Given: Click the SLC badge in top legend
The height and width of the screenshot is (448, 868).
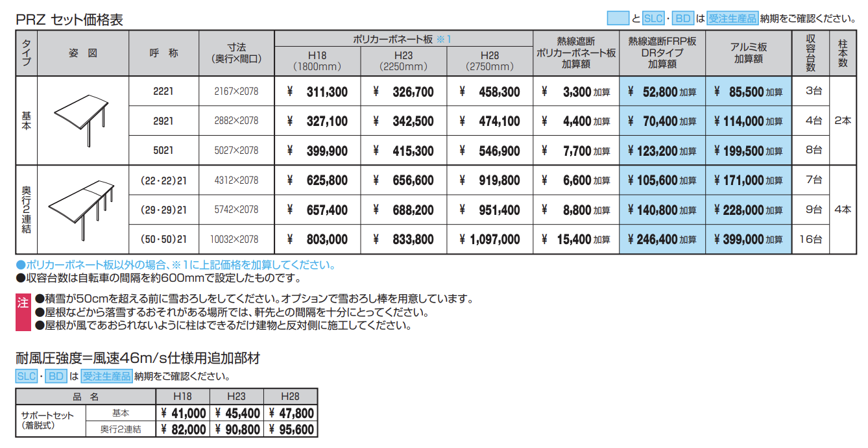Looking at the screenshot, I should (653, 18).
